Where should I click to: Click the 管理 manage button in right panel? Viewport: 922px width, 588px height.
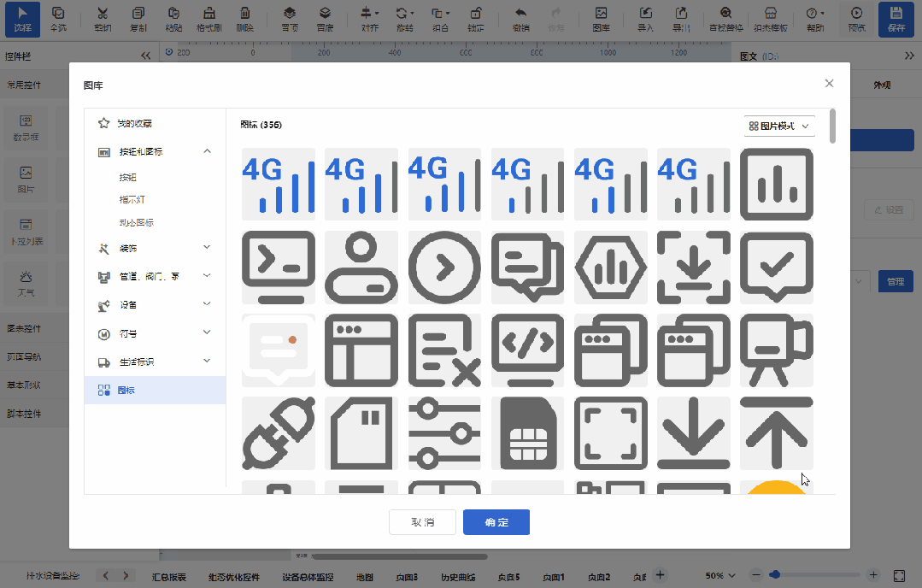point(895,282)
